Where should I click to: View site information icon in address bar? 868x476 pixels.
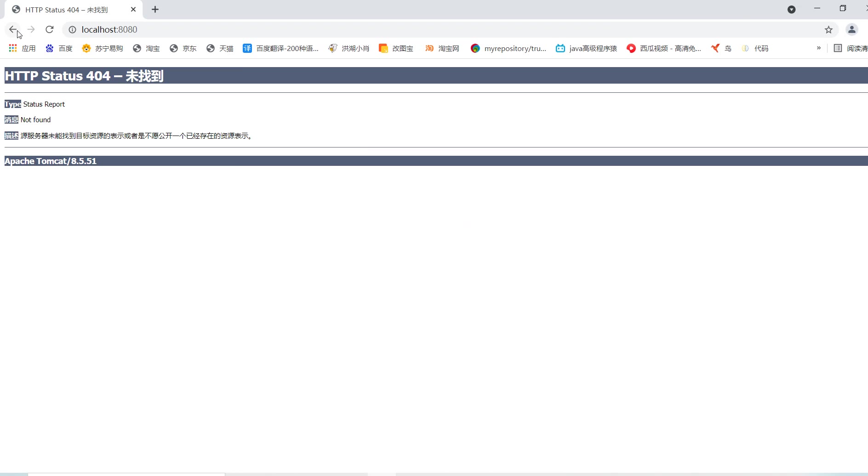pos(72,29)
